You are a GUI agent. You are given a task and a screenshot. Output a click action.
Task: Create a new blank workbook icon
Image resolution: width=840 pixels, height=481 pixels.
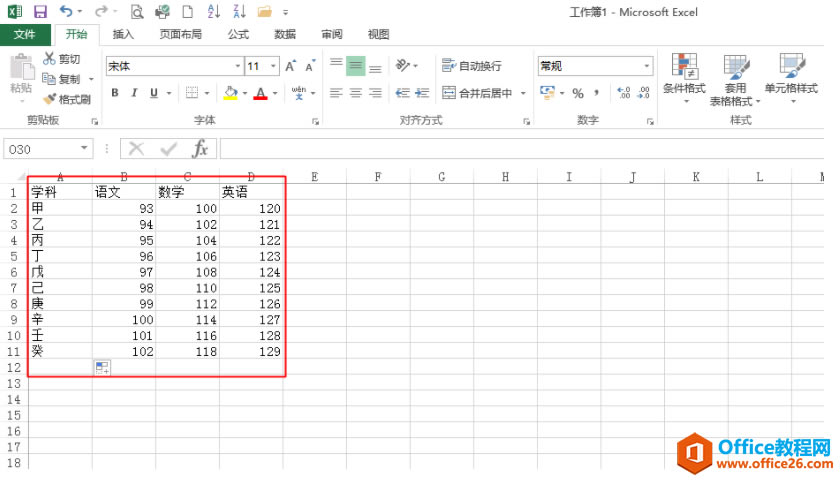pos(188,11)
